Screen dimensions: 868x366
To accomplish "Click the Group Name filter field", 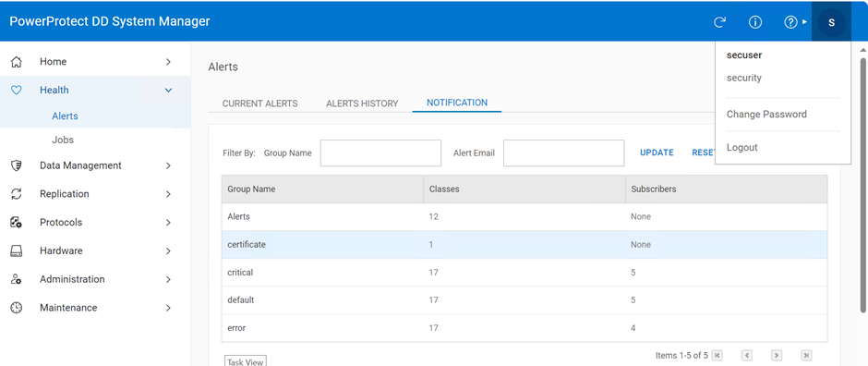I will point(380,152).
